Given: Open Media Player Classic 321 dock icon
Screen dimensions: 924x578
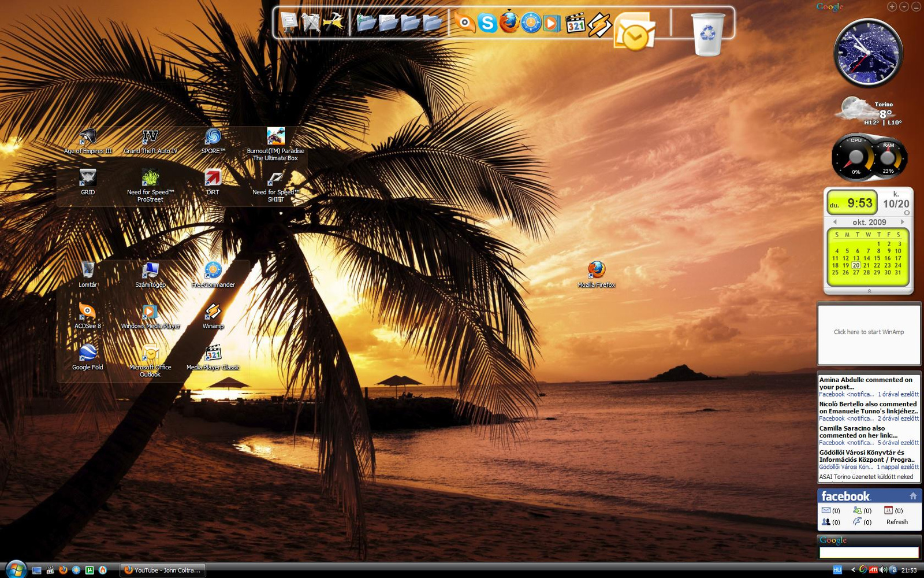Looking at the screenshot, I should click(x=575, y=23).
